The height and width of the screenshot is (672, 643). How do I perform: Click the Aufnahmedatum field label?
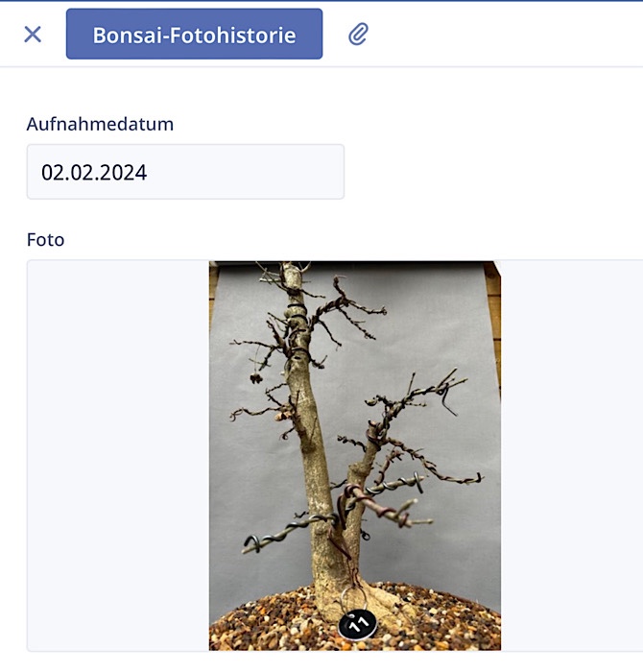click(100, 124)
